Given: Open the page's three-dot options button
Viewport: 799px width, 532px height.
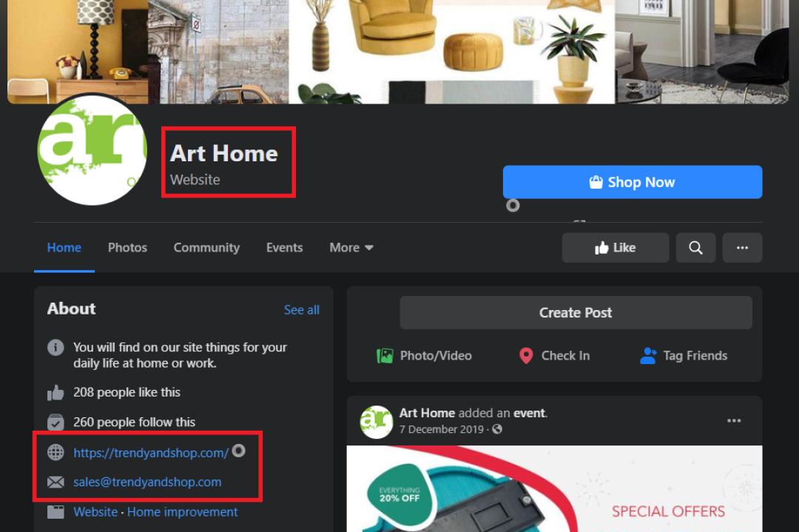Looking at the screenshot, I should 742,248.
